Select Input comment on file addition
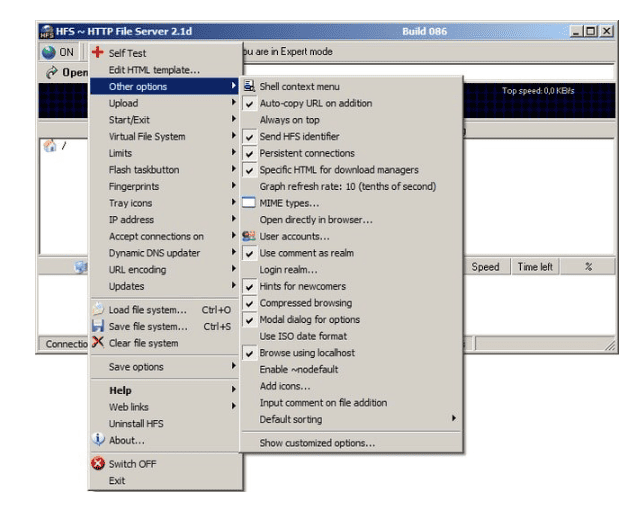 (352, 403)
